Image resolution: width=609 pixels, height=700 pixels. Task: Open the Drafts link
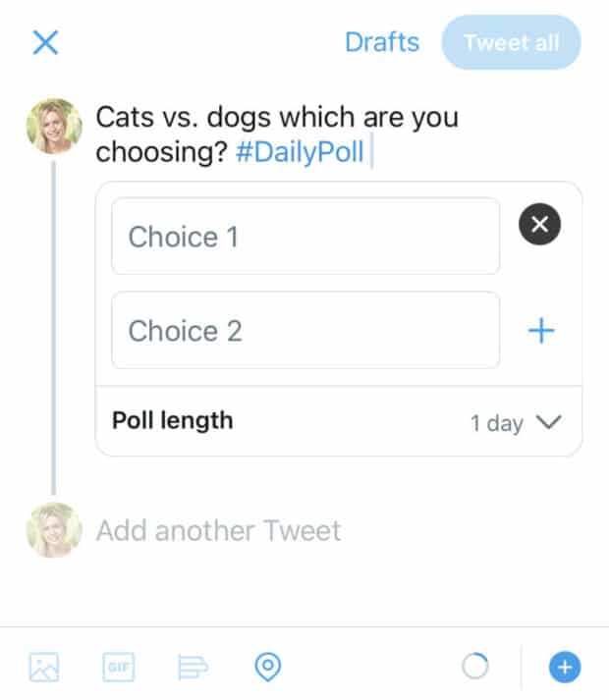pos(381,42)
